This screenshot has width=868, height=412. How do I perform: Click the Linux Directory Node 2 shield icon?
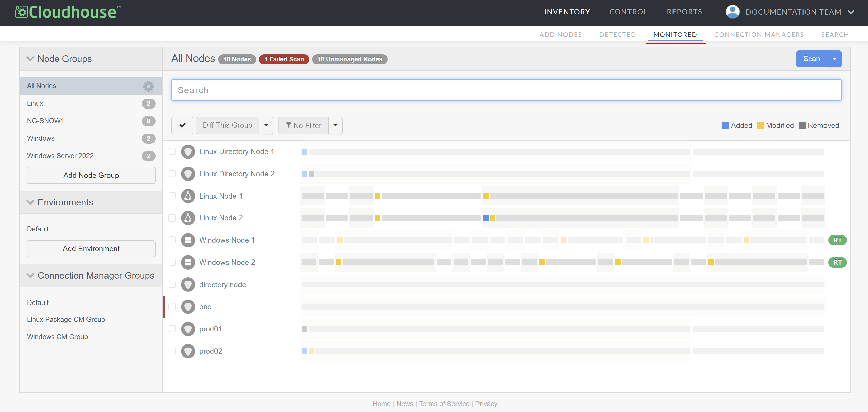tap(188, 174)
